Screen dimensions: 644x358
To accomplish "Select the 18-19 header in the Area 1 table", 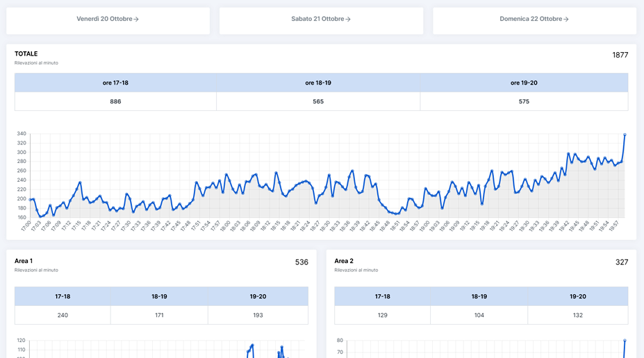I will [159, 296].
